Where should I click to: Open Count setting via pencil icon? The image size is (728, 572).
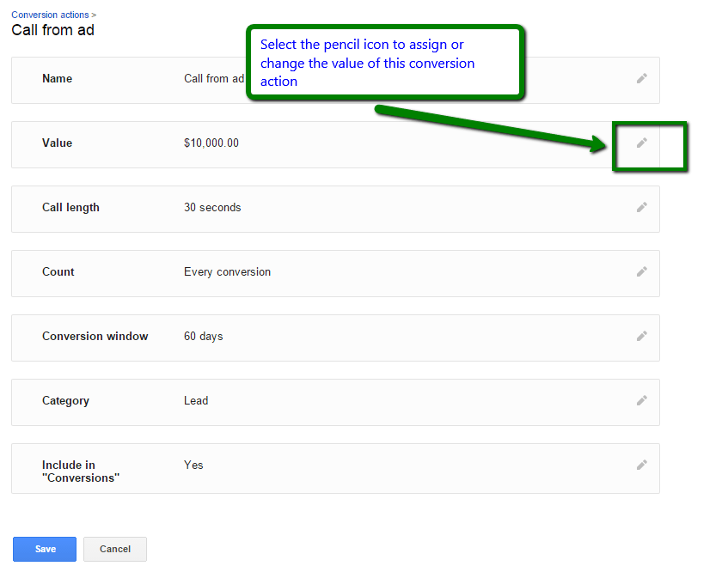click(641, 271)
